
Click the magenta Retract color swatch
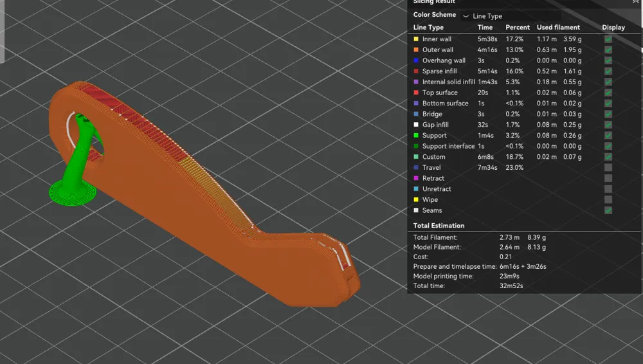pos(416,177)
